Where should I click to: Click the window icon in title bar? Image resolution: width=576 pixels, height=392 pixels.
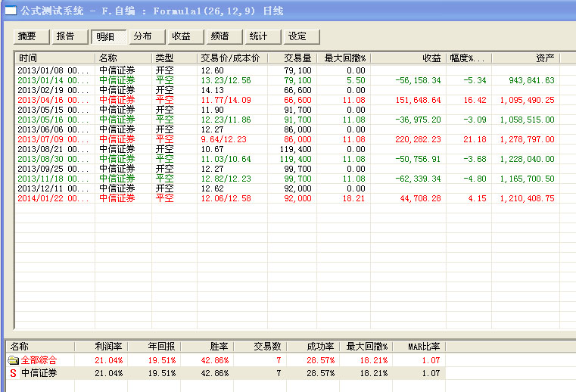pos(11,11)
